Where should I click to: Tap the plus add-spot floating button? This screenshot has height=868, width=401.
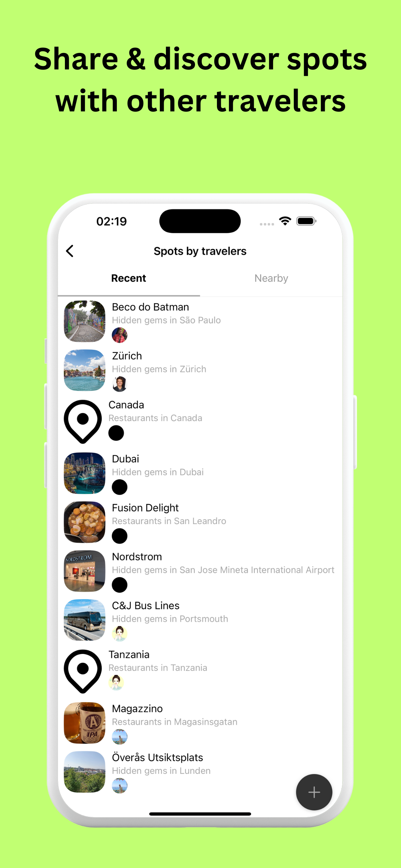tap(314, 792)
